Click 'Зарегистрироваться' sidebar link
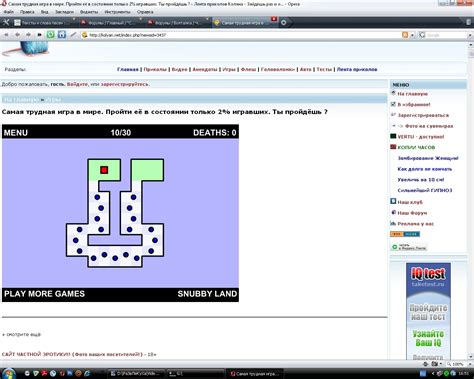474x379 pixels. tap(423, 115)
